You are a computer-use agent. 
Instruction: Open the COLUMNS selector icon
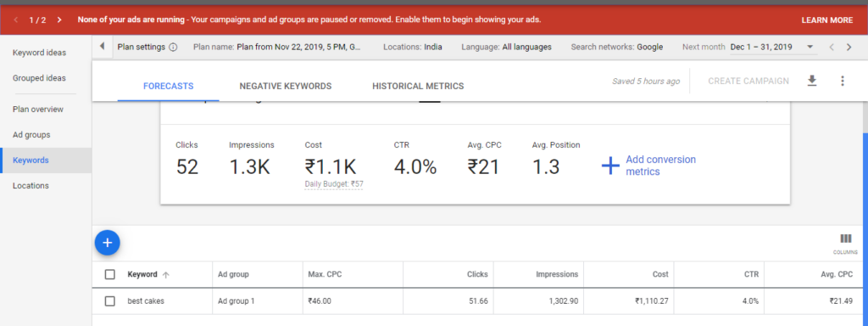845,243
